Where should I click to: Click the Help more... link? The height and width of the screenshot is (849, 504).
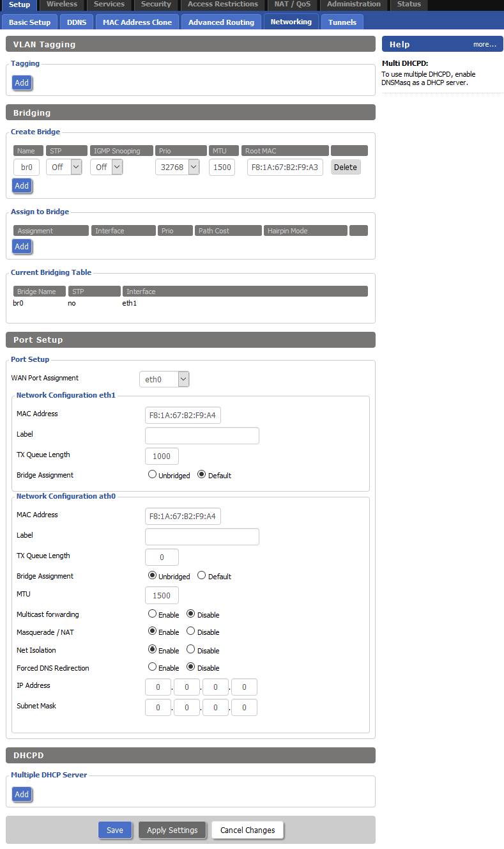pyautogui.click(x=484, y=44)
